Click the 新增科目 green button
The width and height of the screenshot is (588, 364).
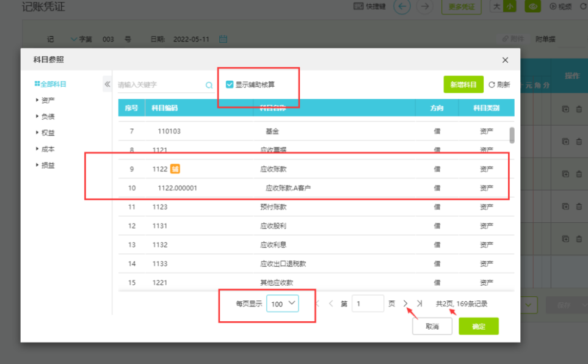[x=463, y=84]
